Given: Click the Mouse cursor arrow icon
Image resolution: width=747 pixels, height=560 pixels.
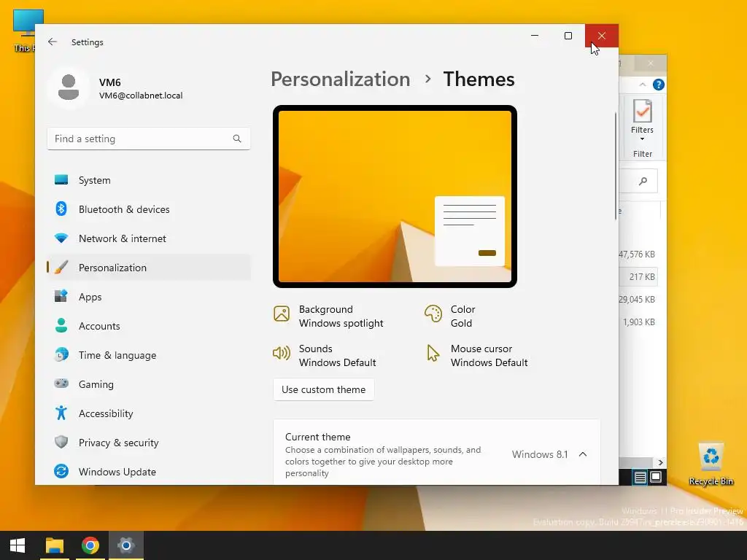Looking at the screenshot, I should (433, 354).
